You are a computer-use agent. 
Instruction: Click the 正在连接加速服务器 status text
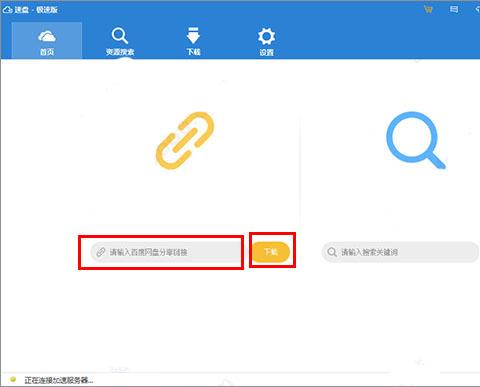coord(59,380)
